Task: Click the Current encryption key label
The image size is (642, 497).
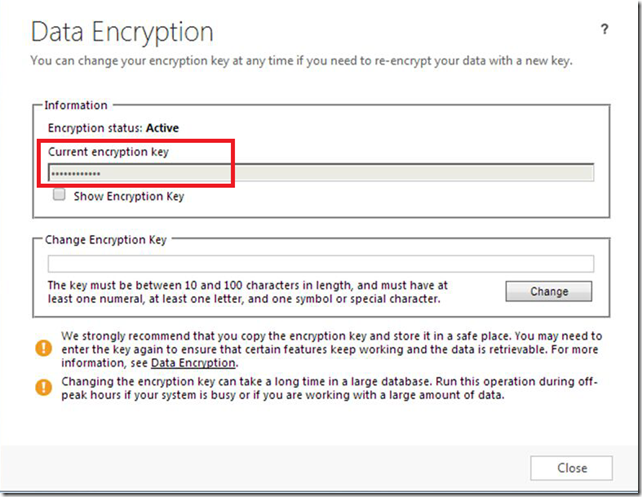Action: pyautogui.click(x=109, y=152)
